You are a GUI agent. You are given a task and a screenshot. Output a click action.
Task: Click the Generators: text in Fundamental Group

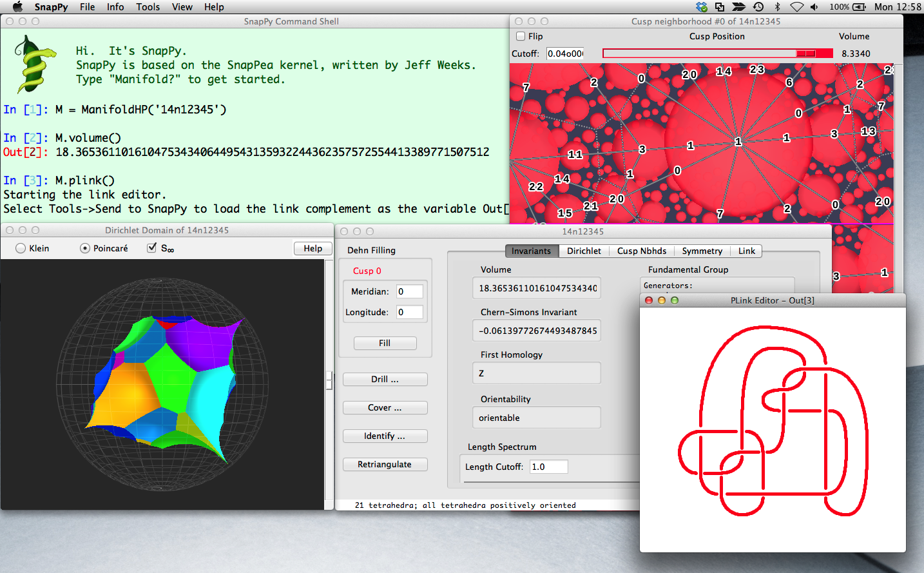pos(668,286)
